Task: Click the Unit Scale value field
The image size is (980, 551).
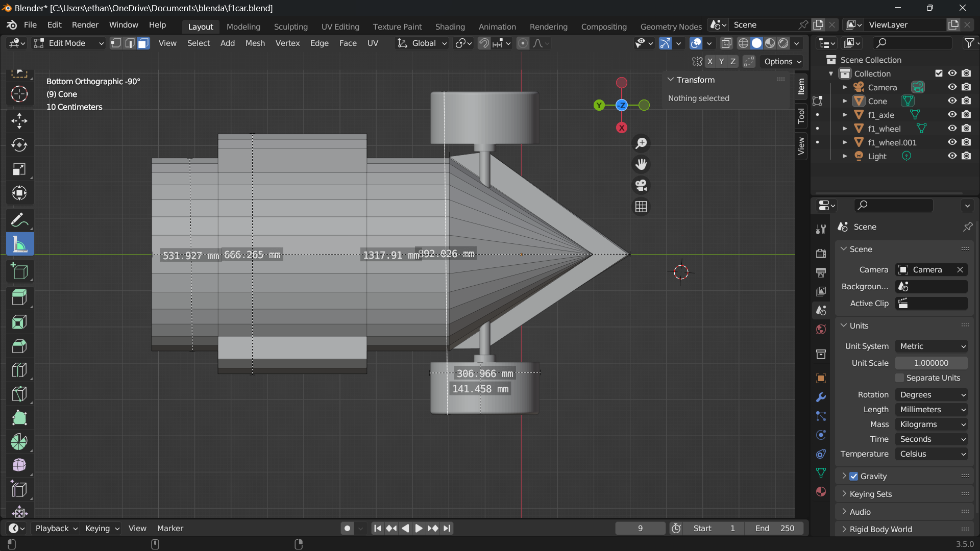Action: 931,363
